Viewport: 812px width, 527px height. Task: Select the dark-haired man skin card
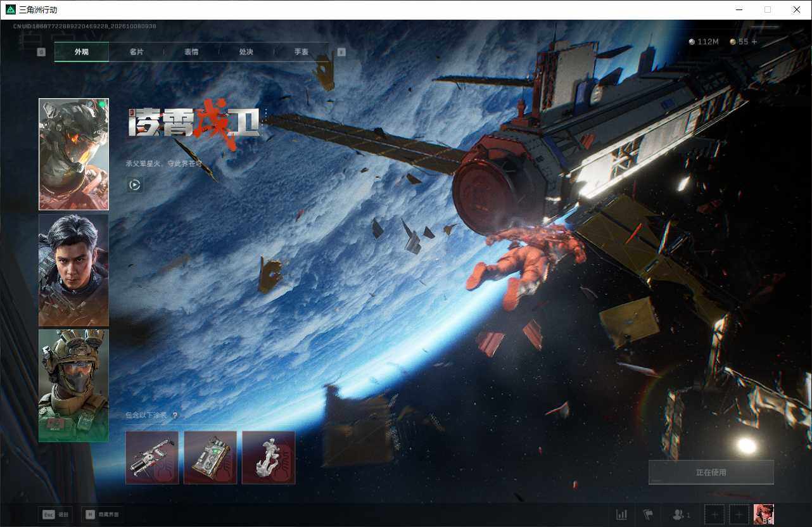pyautogui.click(x=73, y=270)
